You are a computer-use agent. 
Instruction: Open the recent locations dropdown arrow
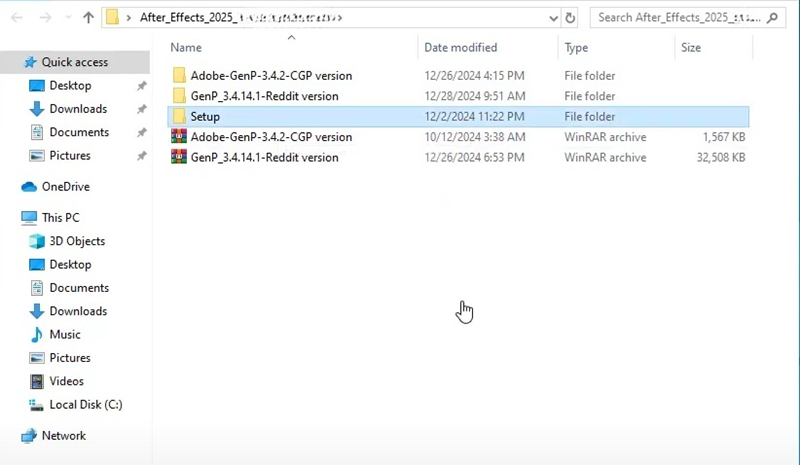point(68,18)
